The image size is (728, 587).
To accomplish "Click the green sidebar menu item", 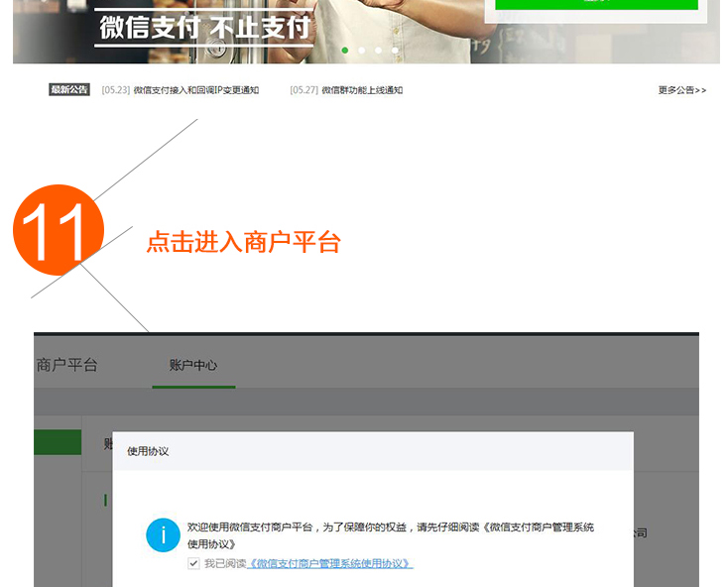I will tap(58, 442).
